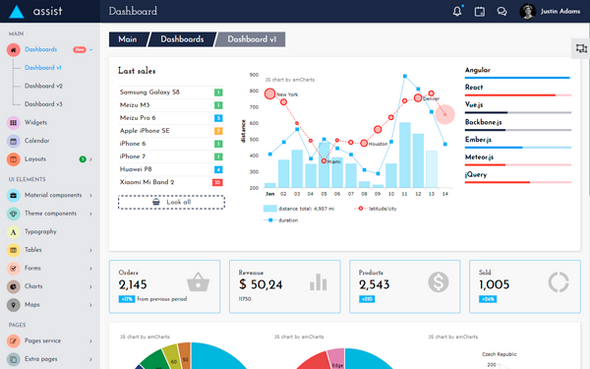Viewport: 590px width, 369px height.
Task: Click the Widgets sidebar icon
Action: (13, 123)
